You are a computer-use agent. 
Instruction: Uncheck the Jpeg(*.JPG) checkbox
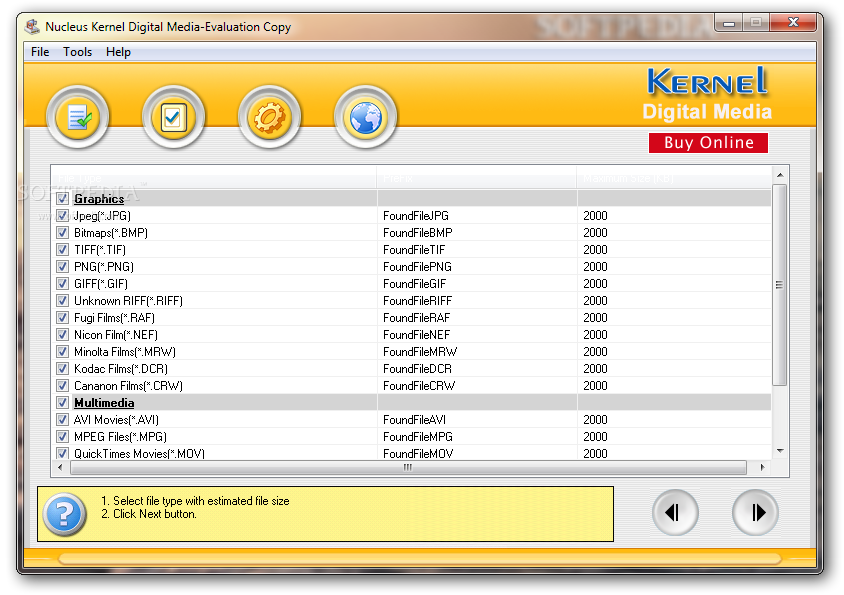(x=62, y=215)
